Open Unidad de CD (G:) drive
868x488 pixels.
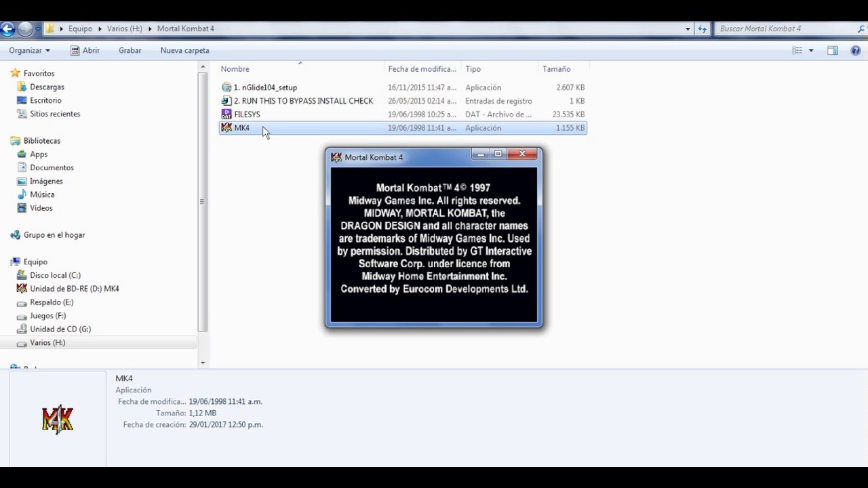click(60, 329)
